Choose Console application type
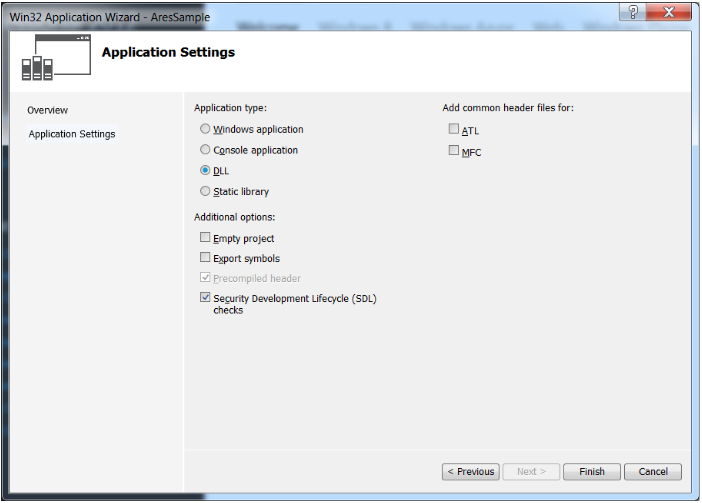This screenshot has height=503, width=702. coord(205,149)
